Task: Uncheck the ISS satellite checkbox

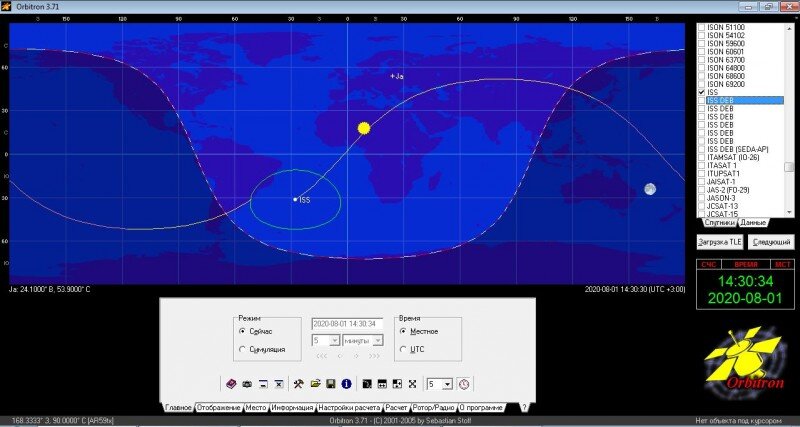Action: coord(702,92)
